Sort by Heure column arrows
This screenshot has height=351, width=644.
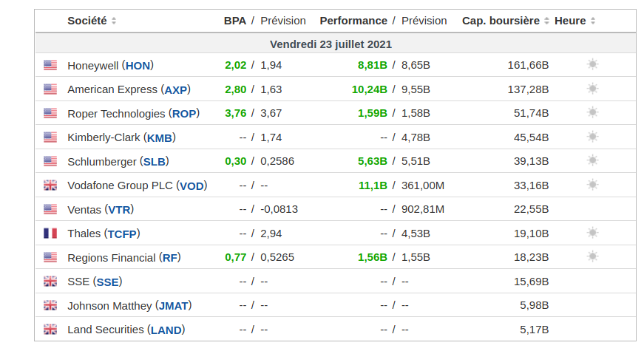point(593,21)
